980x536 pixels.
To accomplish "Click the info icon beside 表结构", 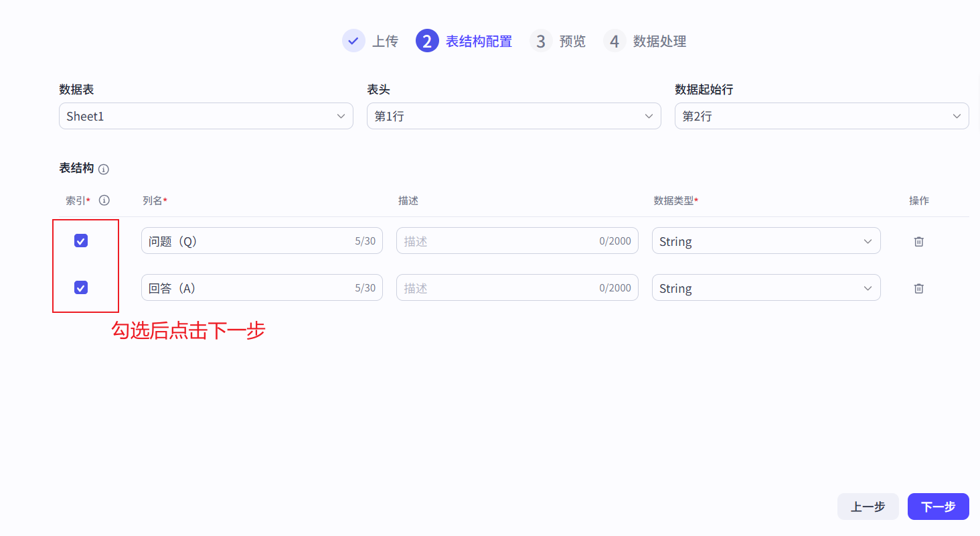I will [104, 169].
